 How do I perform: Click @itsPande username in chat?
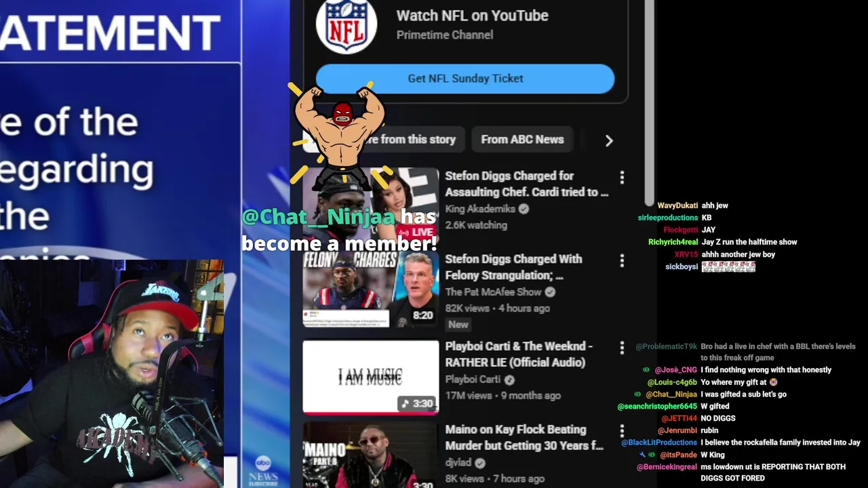[x=678, y=455]
